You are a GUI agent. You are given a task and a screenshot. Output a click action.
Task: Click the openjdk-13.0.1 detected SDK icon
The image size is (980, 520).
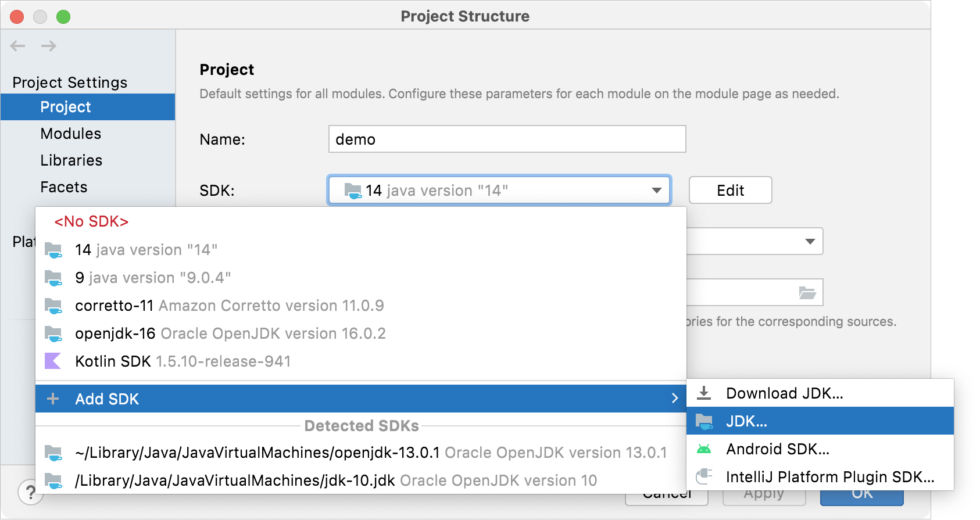pos(53,453)
